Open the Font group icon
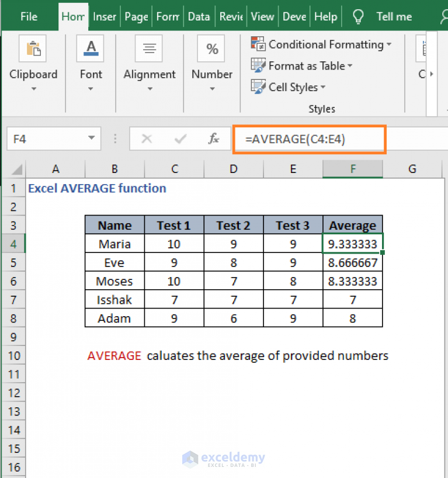 tap(91, 49)
